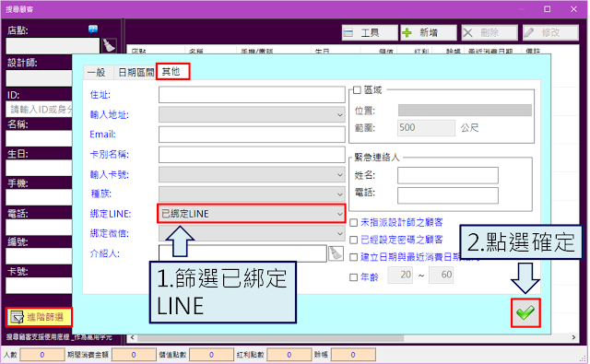Open the 工具 tools button
This screenshot has height=364, width=590.
[370, 33]
